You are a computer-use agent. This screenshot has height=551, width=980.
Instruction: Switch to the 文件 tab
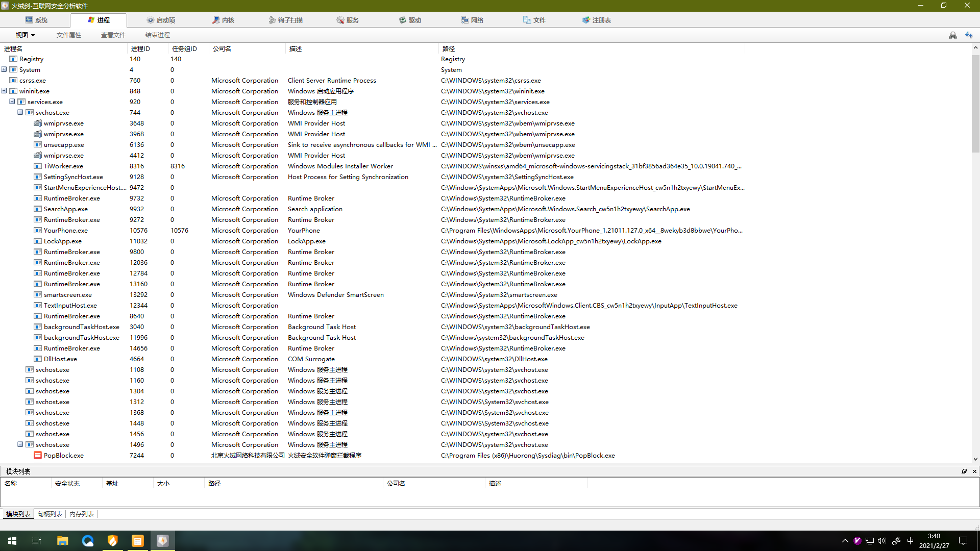(534, 20)
